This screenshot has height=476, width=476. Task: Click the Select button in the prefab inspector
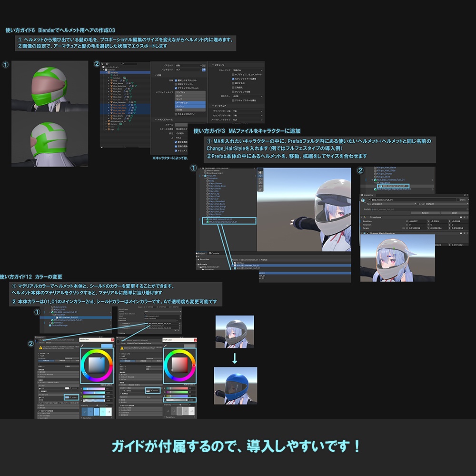pyautogui.click(x=426, y=213)
